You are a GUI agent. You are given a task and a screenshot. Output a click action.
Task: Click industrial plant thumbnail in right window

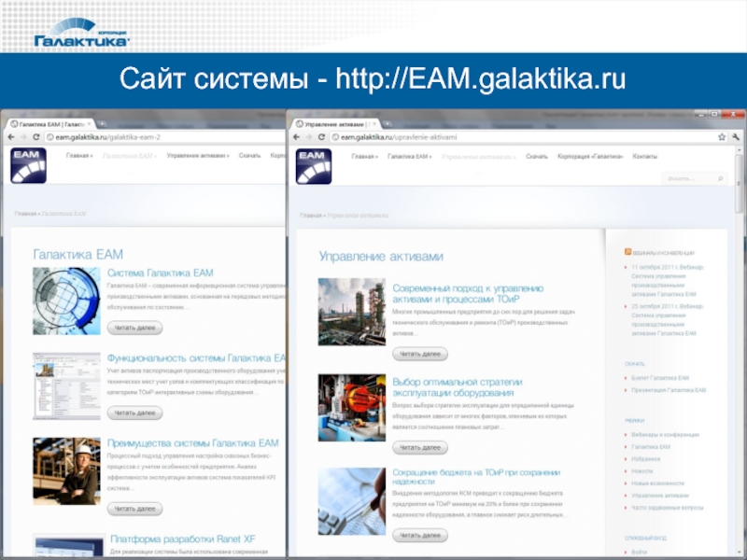(352, 312)
